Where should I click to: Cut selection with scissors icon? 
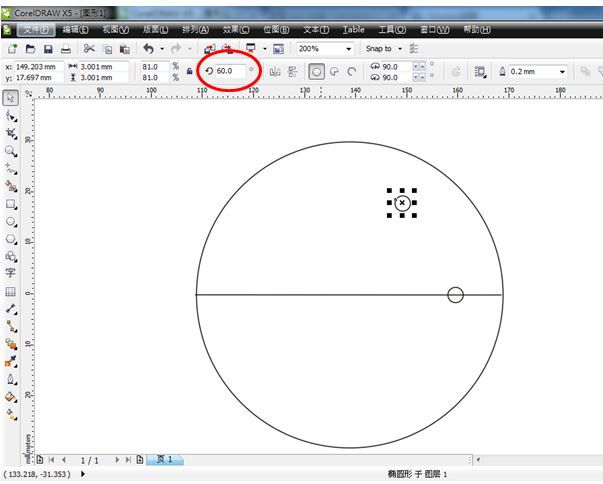(x=89, y=48)
